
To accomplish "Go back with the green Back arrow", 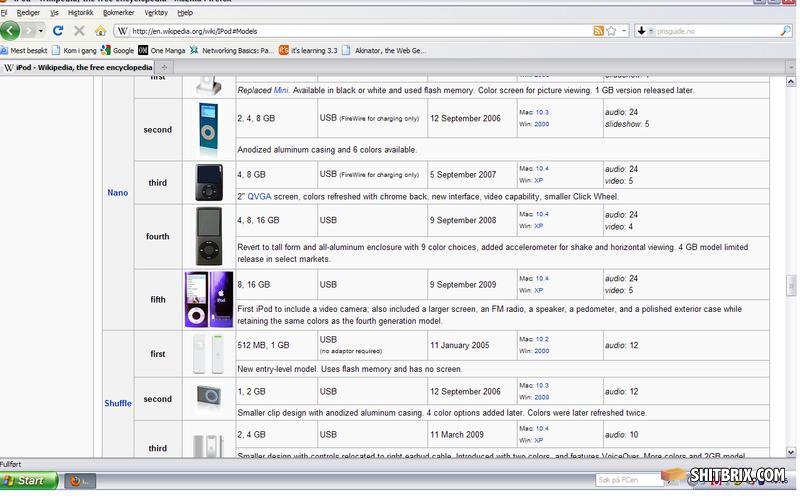I will pos(10,31).
